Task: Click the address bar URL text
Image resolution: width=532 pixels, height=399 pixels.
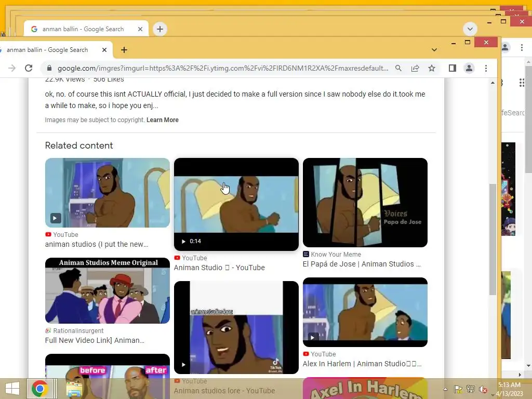Action: click(x=223, y=68)
